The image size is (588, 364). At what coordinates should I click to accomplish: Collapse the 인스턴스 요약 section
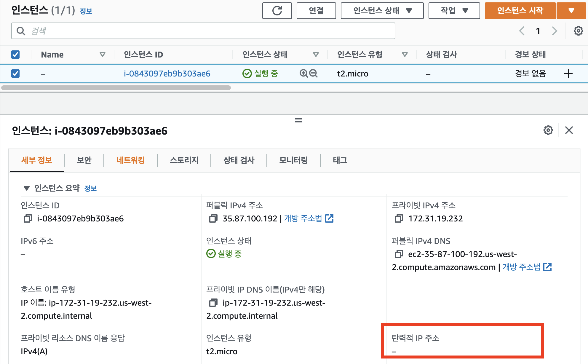point(27,188)
